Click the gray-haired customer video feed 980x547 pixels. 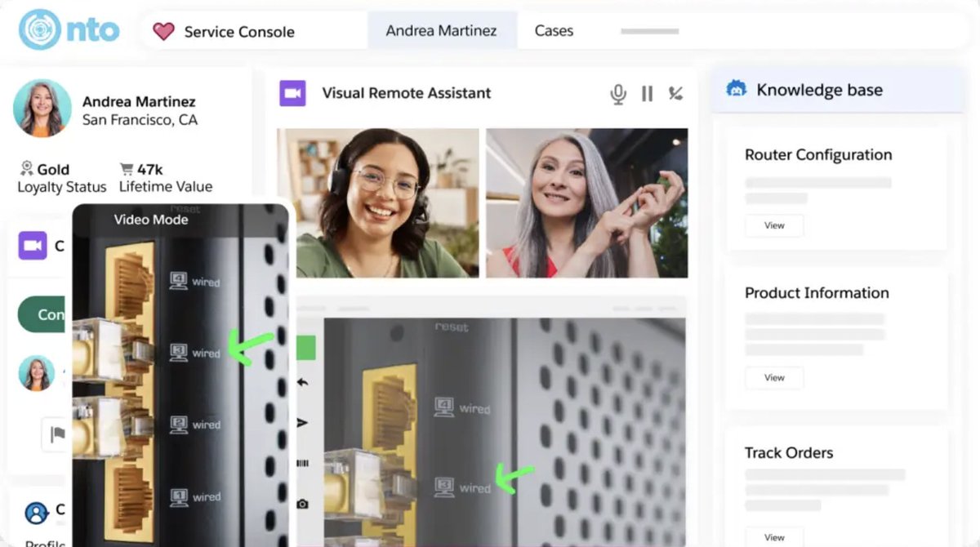587,203
